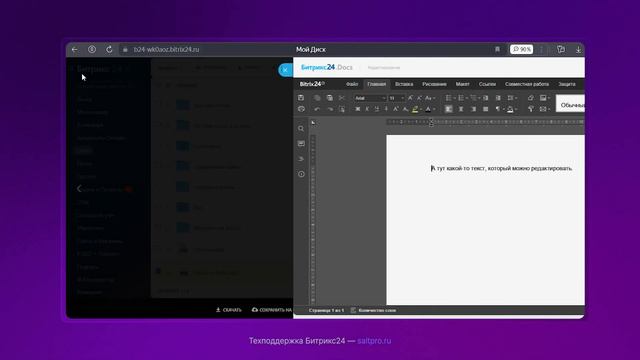Click the Paste icon in the toolbar
The image size is (640, 360).
[x=329, y=98]
